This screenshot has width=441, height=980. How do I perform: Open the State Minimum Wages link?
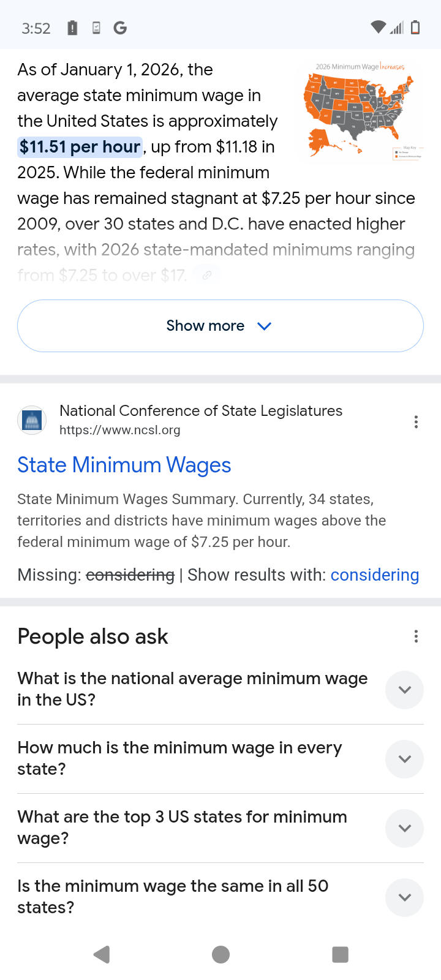click(x=124, y=465)
